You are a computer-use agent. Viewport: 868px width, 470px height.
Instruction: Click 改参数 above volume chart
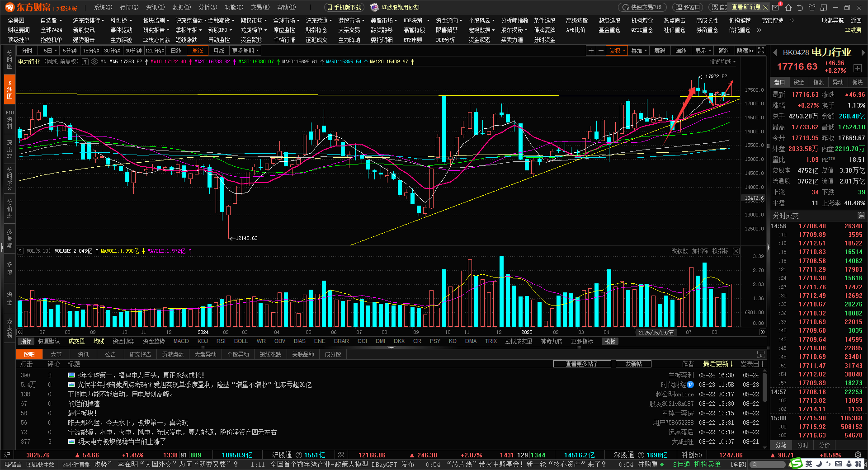click(679, 251)
